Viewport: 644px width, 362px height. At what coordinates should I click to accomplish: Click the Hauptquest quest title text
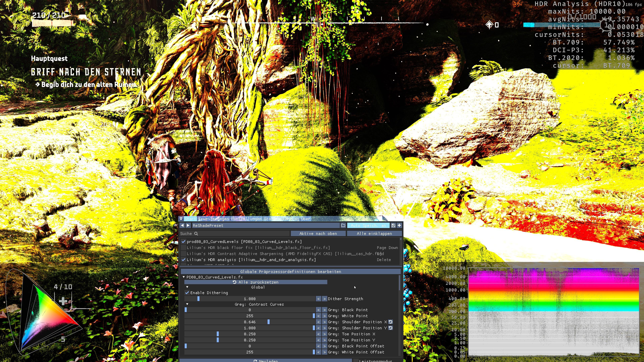(49, 59)
